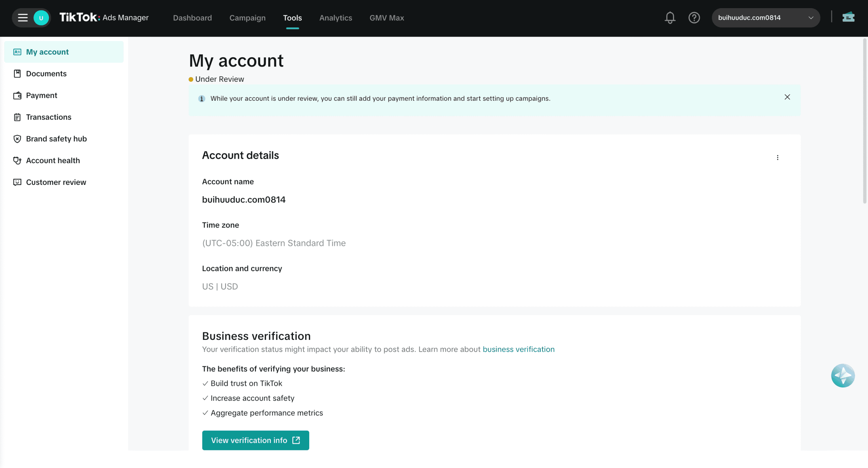The width and height of the screenshot is (868, 468).
Task: Expand the buihuuduc.com0814 account dropdown
Action: pyautogui.click(x=766, y=18)
